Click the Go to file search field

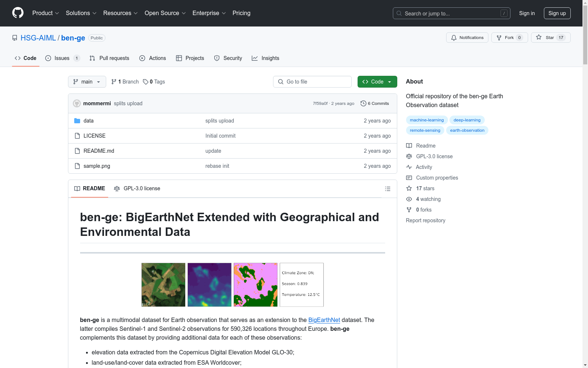click(x=312, y=82)
